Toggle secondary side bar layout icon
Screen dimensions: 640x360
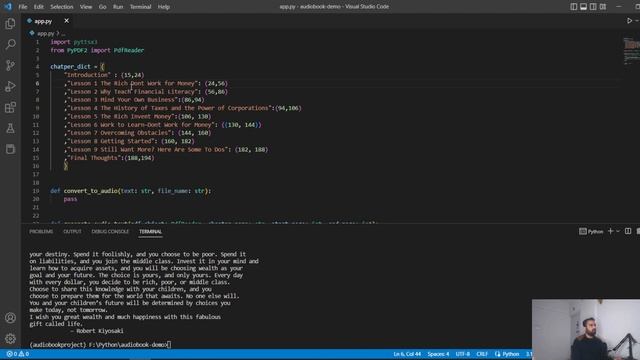point(593,7)
